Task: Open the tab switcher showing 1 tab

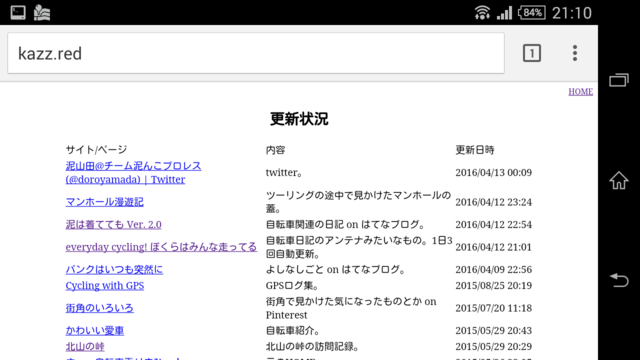Action: [x=532, y=53]
